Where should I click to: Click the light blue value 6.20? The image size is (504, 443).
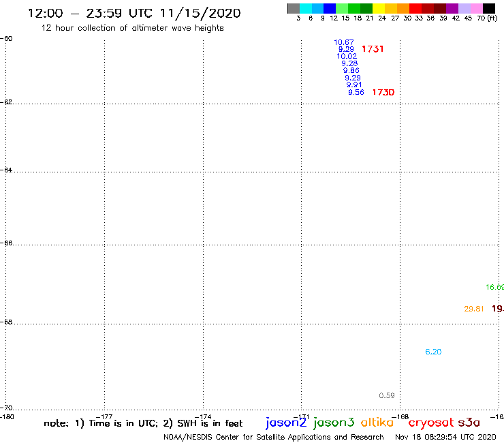tap(433, 352)
